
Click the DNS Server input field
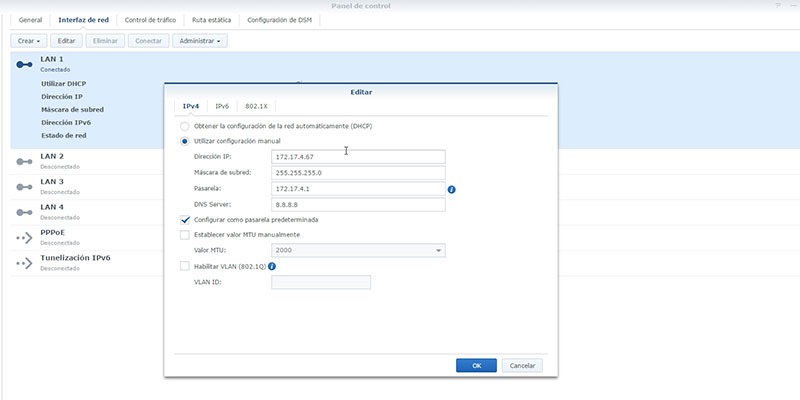358,205
